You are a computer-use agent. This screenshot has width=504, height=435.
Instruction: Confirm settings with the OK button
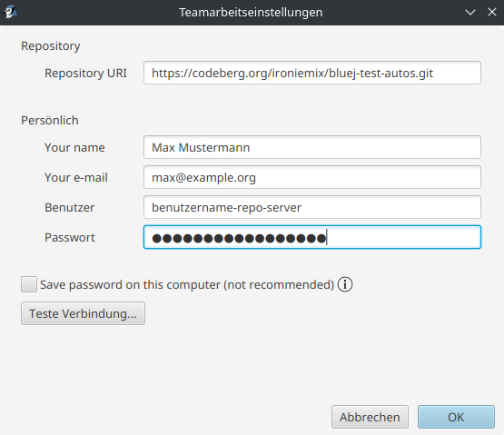[456, 417]
